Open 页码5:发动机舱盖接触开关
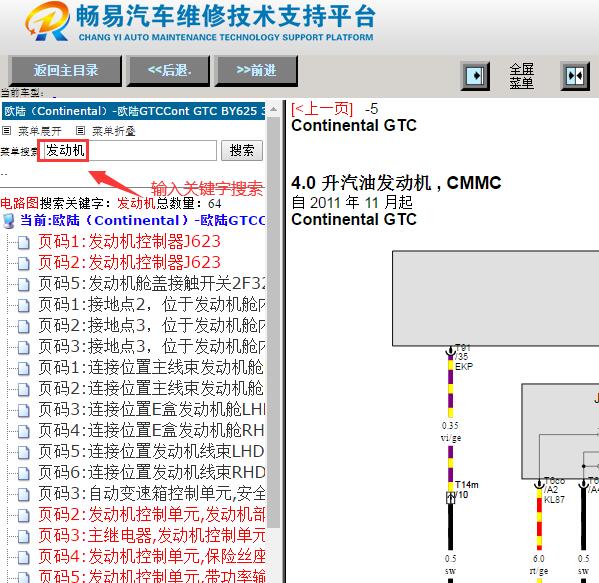The width and height of the screenshot is (599, 583). point(152,283)
